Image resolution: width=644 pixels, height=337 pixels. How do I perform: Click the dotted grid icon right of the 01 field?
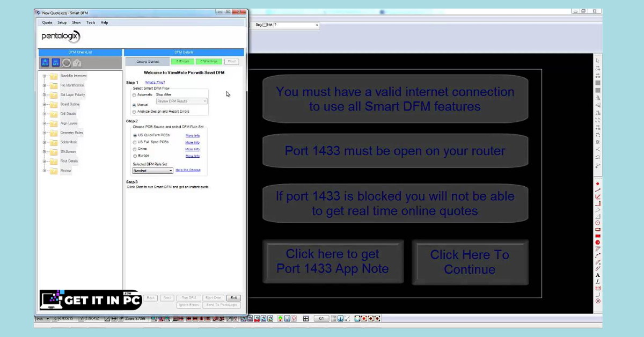pyautogui.click(x=333, y=319)
